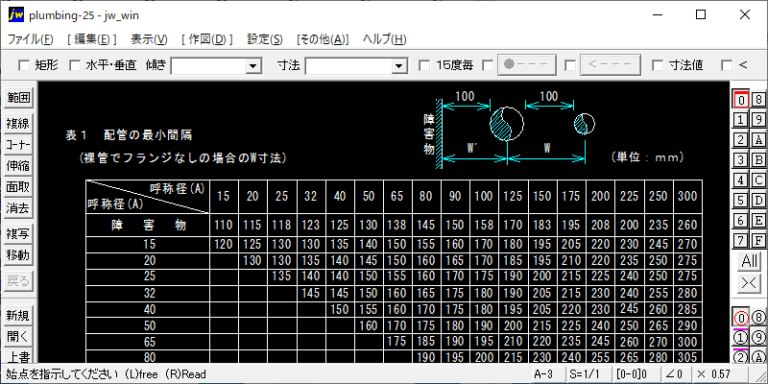This screenshot has width=768, height=384.
Task: Select layer 5 square button
Action: pyautogui.click(x=741, y=200)
